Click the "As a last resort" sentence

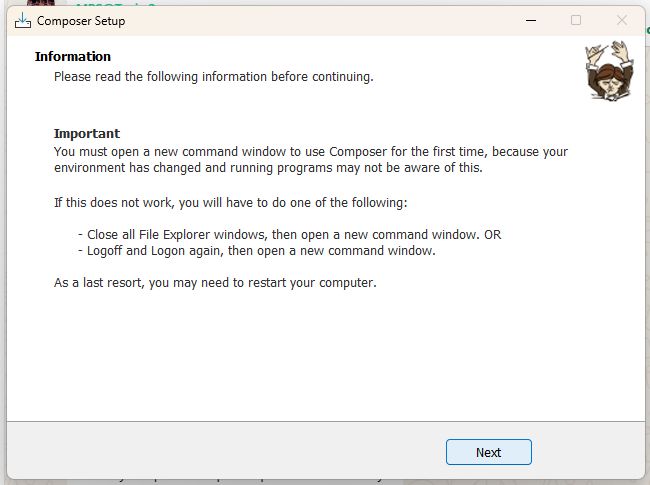click(x=215, y=283)
